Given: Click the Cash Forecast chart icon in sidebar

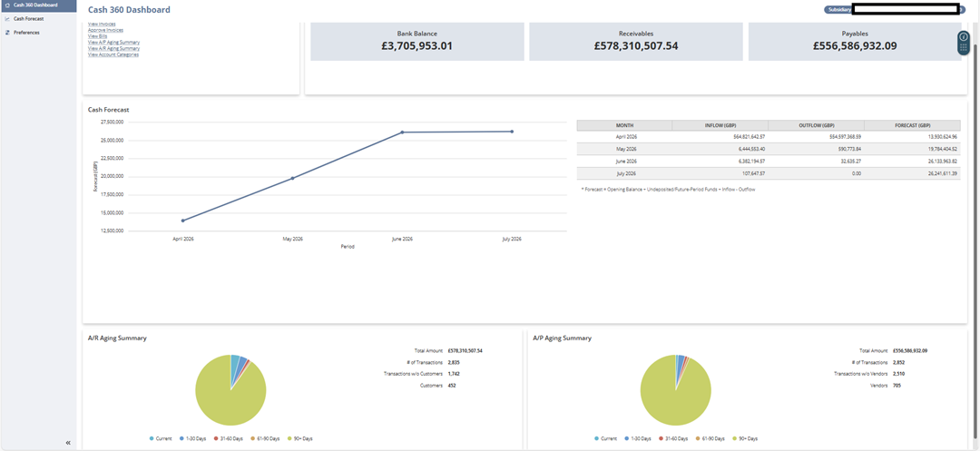Looking at the screenshot, I should tap(7, 18).
